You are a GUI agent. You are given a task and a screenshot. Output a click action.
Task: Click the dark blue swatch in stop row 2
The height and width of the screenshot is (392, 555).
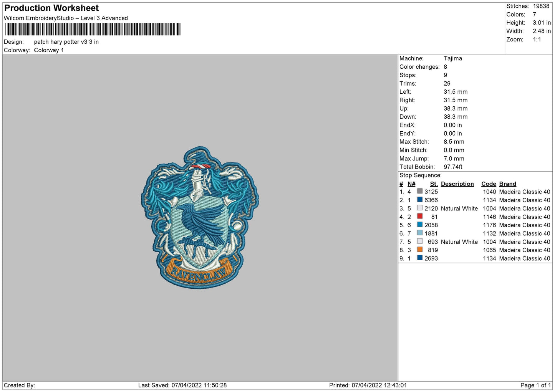click(x=420, y=200)
